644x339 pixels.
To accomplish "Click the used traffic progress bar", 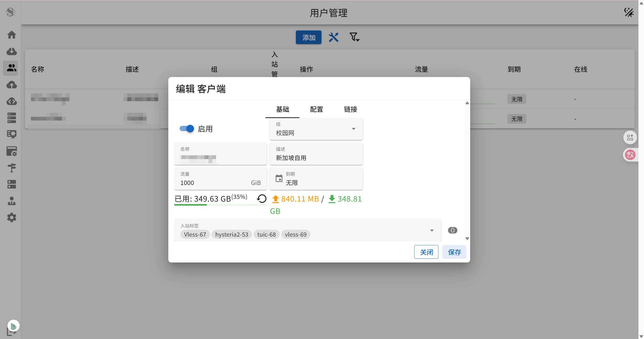I will pos(220,205).
